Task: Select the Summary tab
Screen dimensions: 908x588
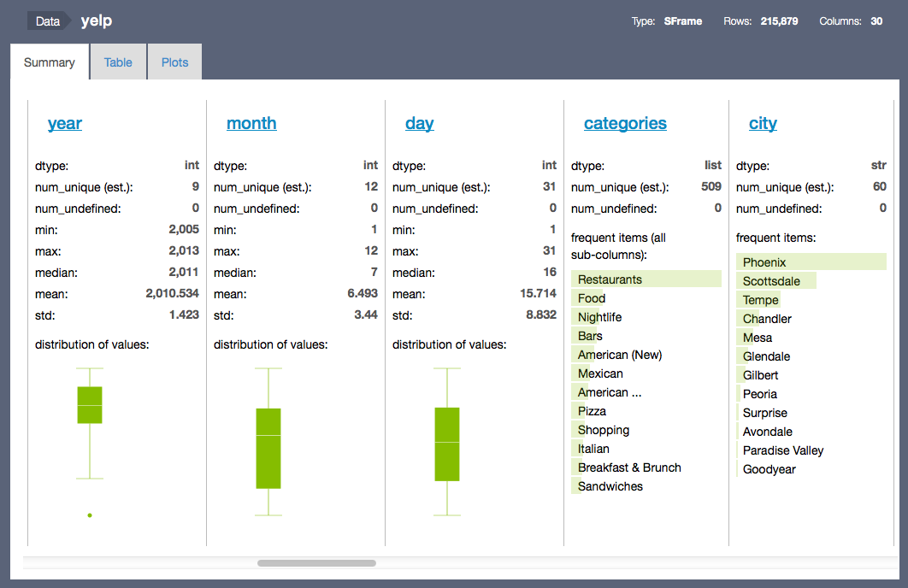Action: point(50,62)
